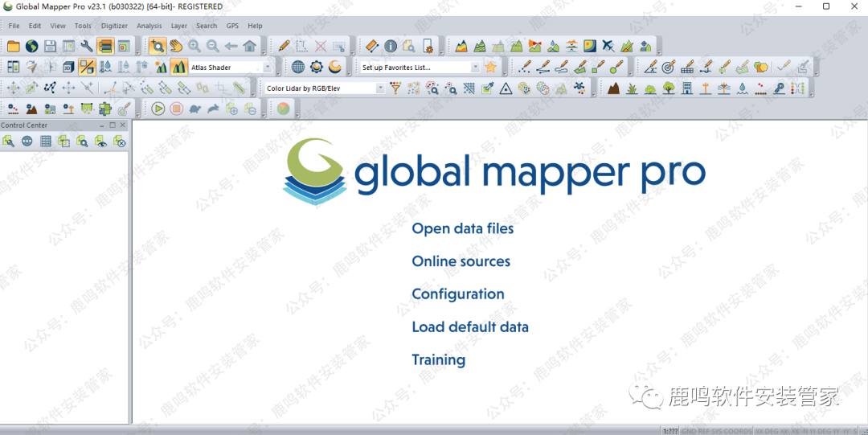
Task: Click the green Play button icon
Action: tap(158, 109)
